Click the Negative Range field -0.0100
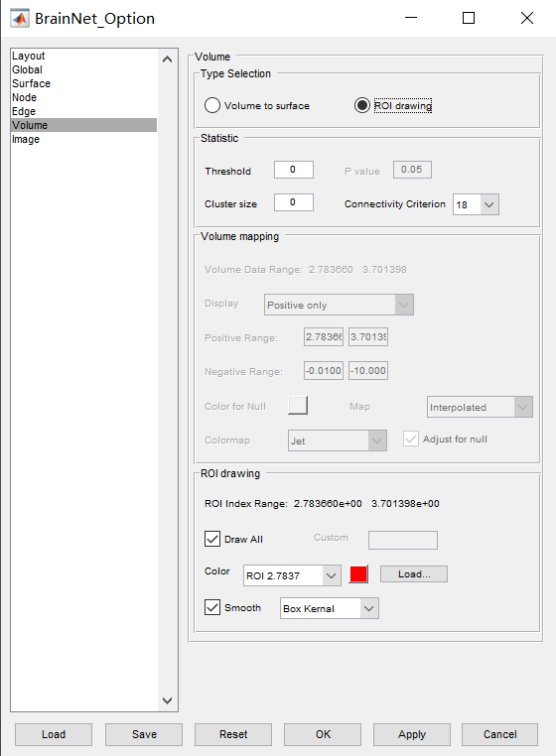Screen dimensions: 556x756 [324, 371]
